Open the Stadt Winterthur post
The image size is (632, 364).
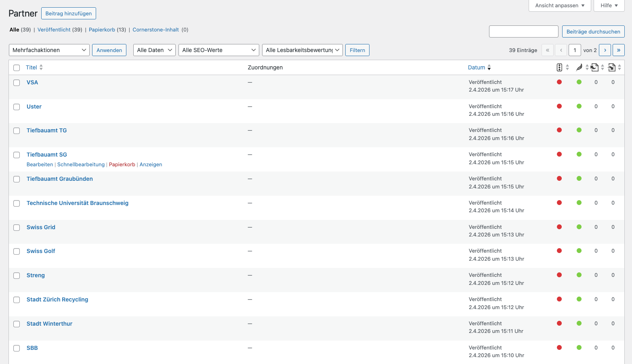tap(49, 324)
